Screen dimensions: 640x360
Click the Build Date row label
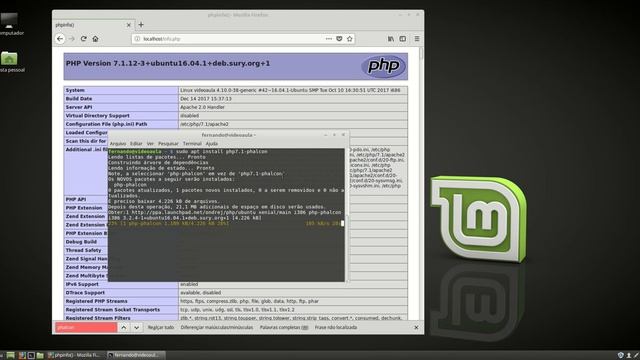click(x=79, y=99)
